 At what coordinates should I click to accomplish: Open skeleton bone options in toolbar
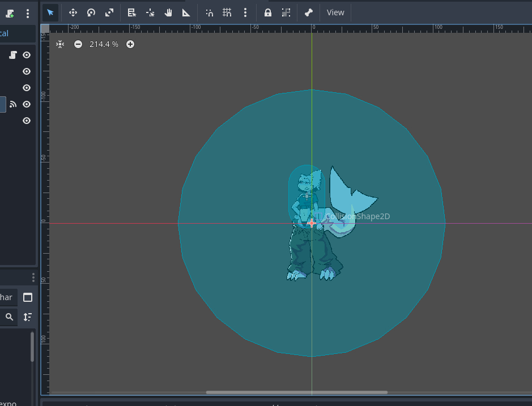click(x=308, y=12)
